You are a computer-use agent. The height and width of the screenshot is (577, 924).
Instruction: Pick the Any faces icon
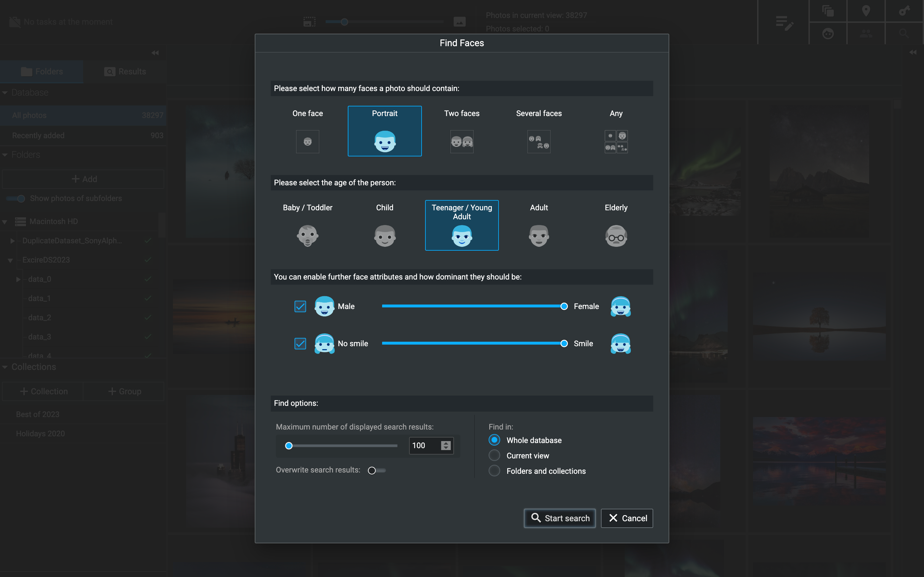616,142
